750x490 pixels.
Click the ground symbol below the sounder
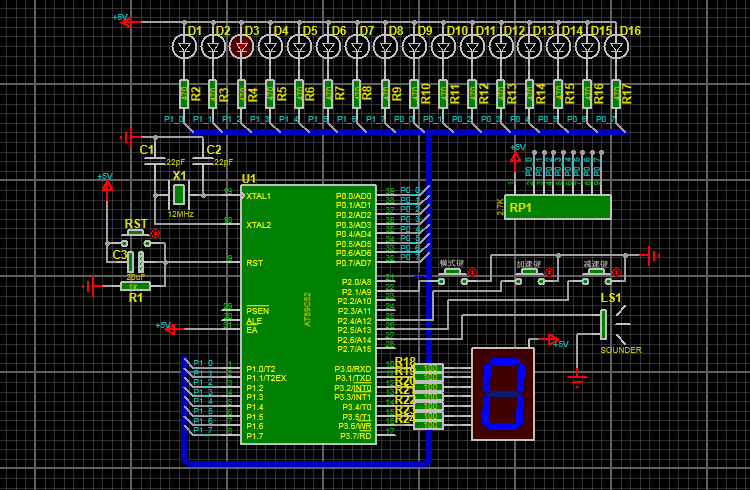[577, 379]
